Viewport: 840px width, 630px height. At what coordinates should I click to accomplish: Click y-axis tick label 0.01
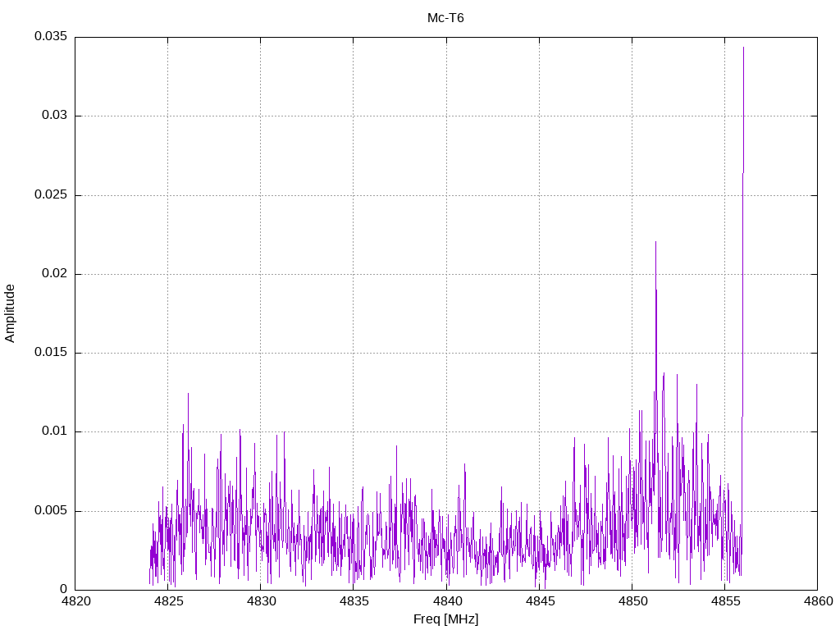55,431
